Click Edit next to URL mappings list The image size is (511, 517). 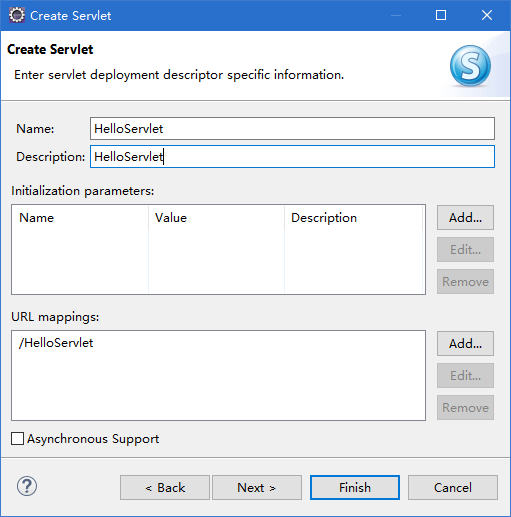[465, 376]
